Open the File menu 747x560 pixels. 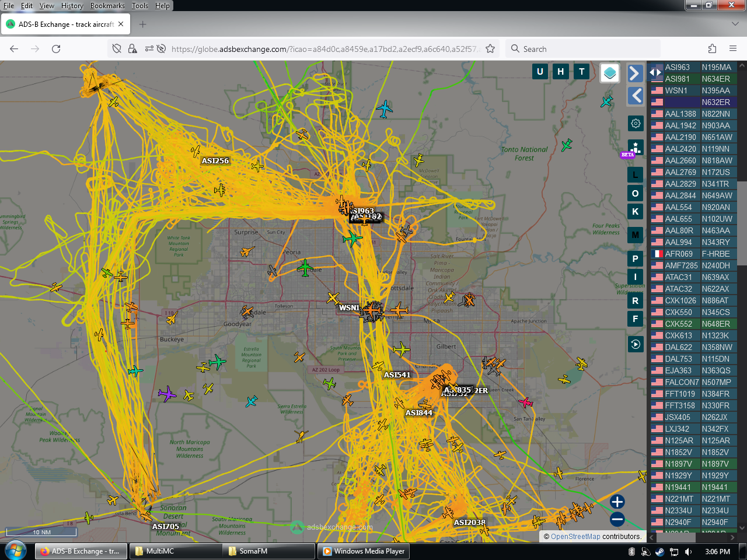tap(9, 6)
